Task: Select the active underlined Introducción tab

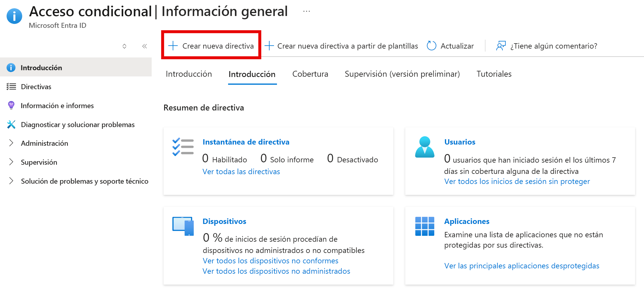Action: 252,74
